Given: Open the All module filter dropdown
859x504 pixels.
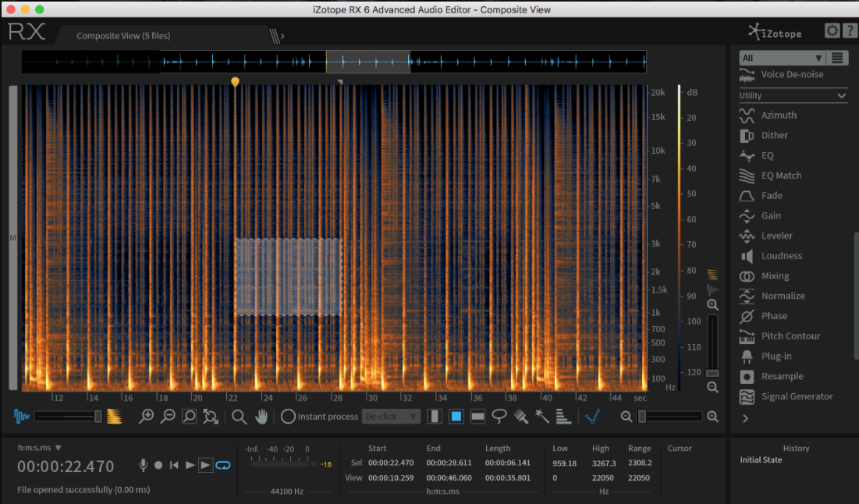Looking at the screenshot, I should click(782, 58).
